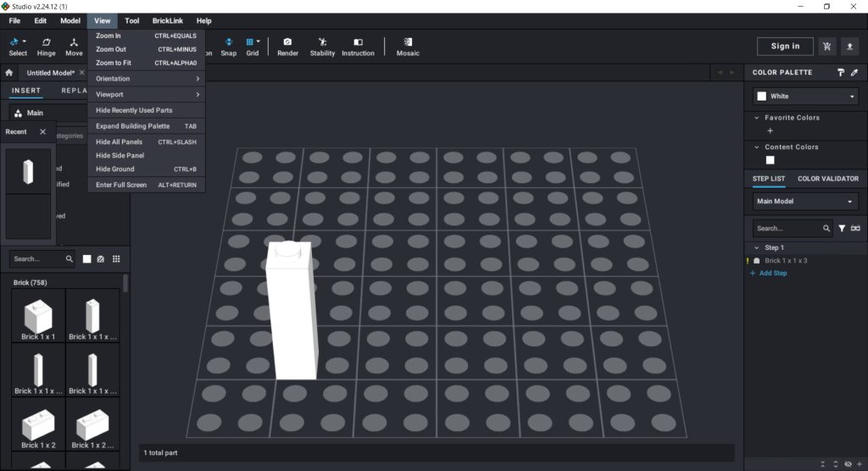Click the filter icon in Step List
The height and width of the screenshot is (471, 868).
pos(842,228)
